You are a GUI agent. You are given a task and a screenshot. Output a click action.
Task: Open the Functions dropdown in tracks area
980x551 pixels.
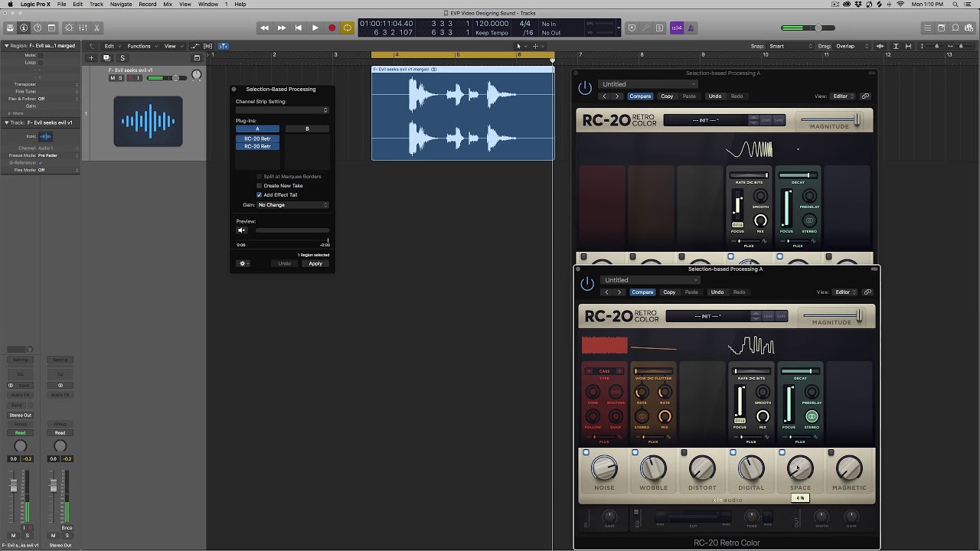click(x=142, y=46)
